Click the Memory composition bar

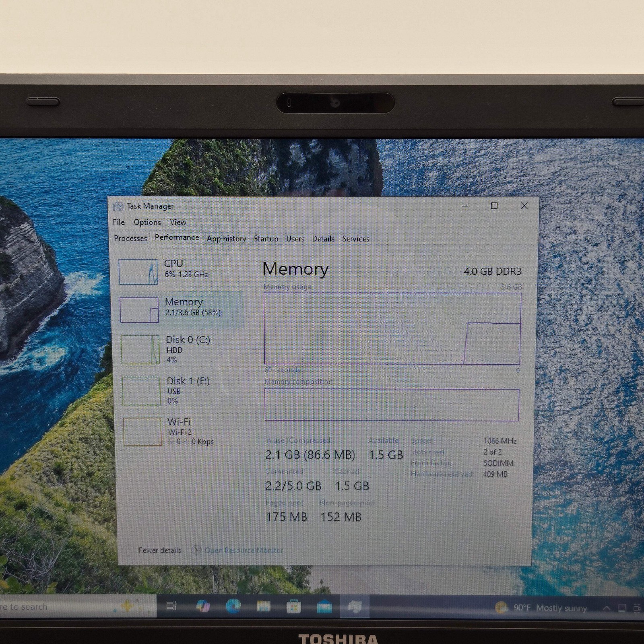[392, 405]
